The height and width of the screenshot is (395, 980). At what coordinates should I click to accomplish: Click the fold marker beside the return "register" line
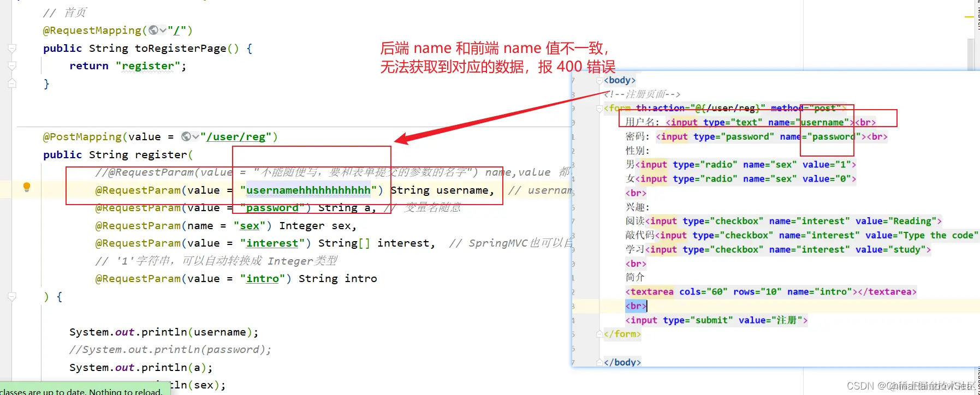click(x=12, y=65)
